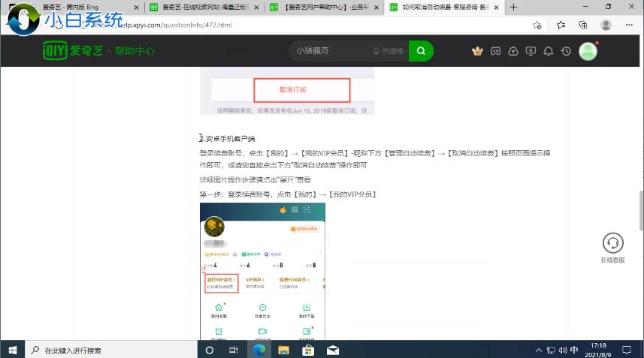This screenshot has height=358, width=644.
Task: Click the iQIYI logo in header
Action: pos(72,51)
